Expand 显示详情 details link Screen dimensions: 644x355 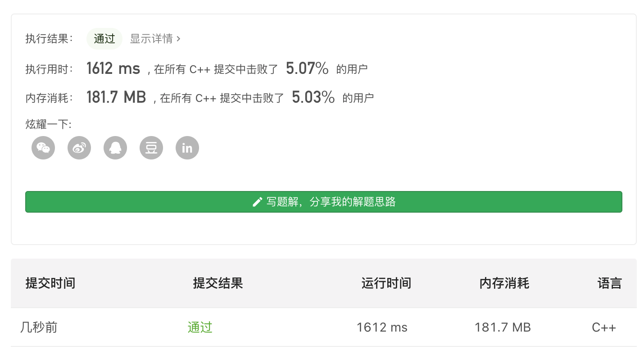[155, 39]
